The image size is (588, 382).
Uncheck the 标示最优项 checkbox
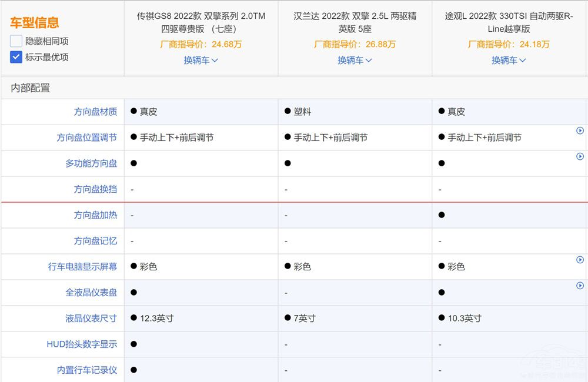tap(16, 57)
